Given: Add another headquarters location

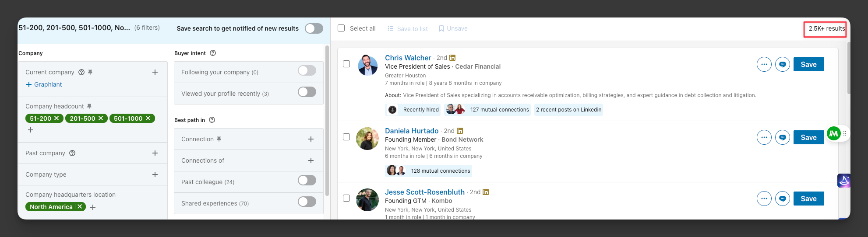Looking at the screenshot, I should (x=93, y=207).
